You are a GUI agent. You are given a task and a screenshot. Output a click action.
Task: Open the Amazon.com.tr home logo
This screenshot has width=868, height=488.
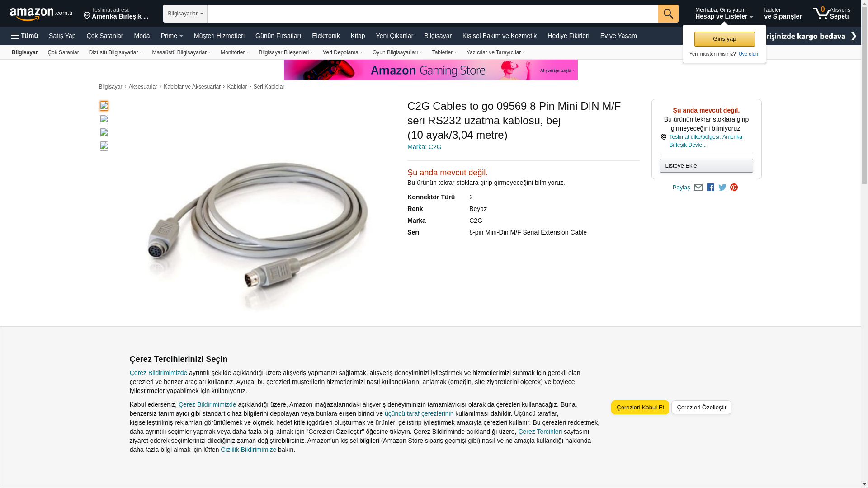click(x=41, y=14)
